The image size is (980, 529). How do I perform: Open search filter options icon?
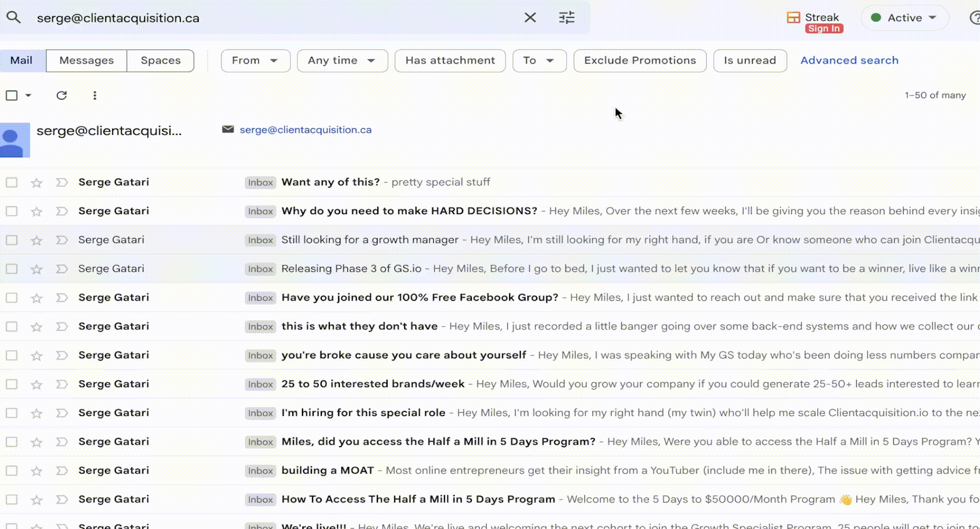click(566, 18)
